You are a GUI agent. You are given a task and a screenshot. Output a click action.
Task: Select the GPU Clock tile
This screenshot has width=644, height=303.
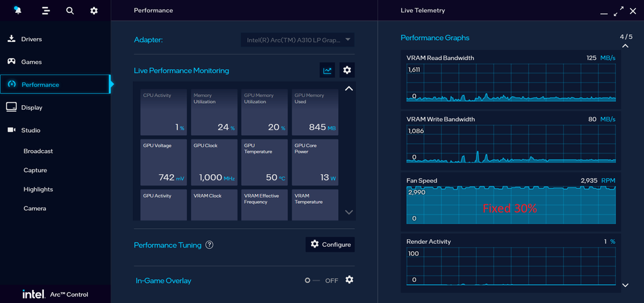coord(214,162)
